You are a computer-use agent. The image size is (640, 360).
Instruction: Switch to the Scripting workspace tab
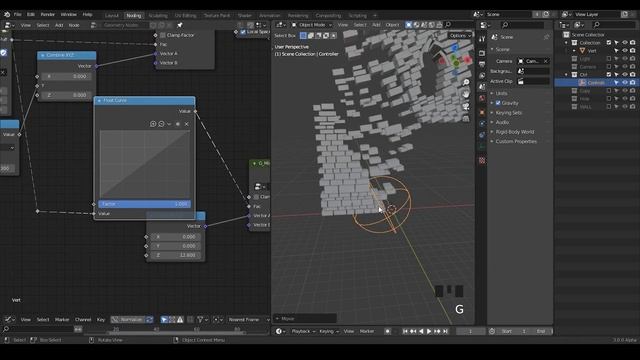tap(358, 16)
